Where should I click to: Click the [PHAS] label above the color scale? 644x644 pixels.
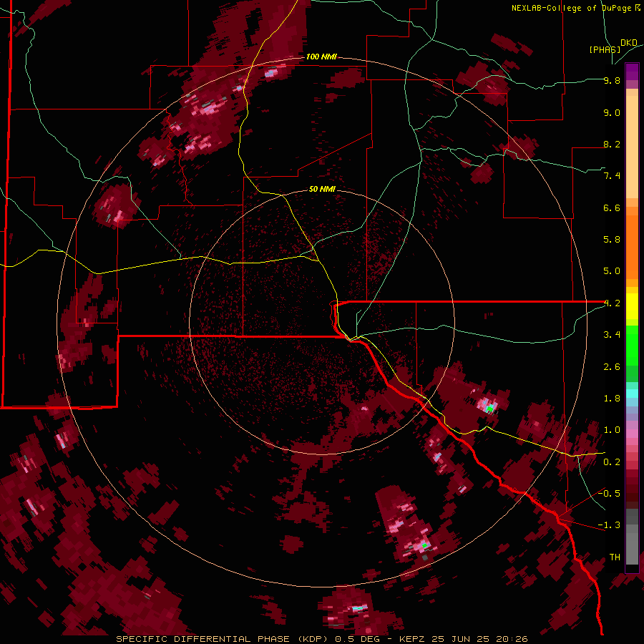click(x=605, y=49)
